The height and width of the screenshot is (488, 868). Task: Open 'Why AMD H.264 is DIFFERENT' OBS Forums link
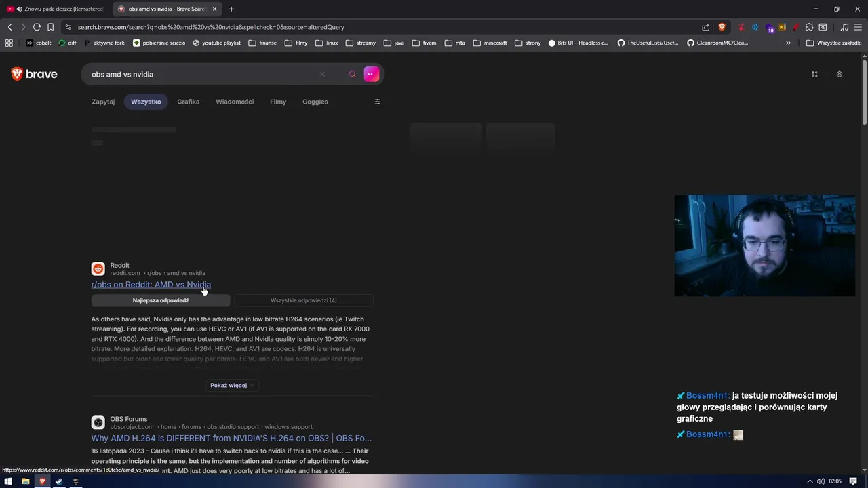click(x=231, y=438)
